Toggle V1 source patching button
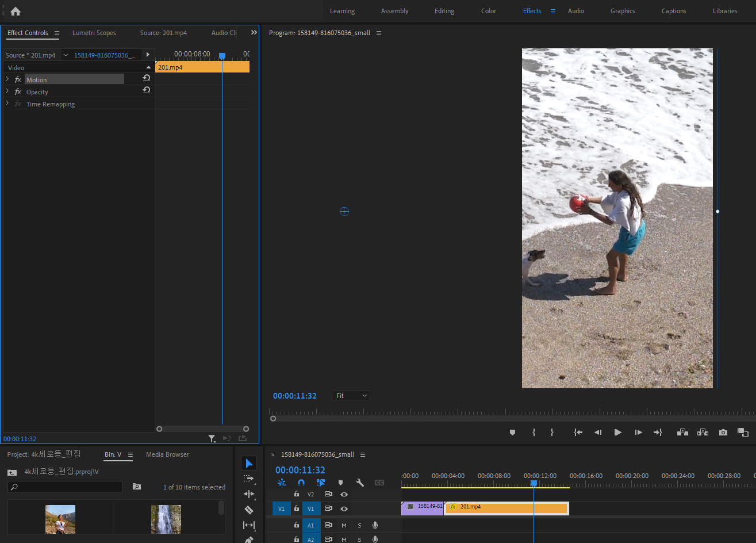The image size is (756, 543). tap(281, 508)
